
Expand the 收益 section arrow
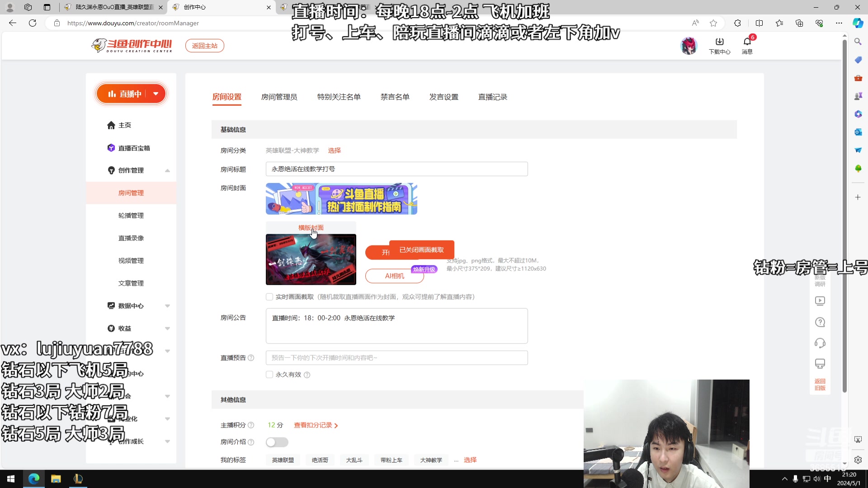(x=167, y=328)
